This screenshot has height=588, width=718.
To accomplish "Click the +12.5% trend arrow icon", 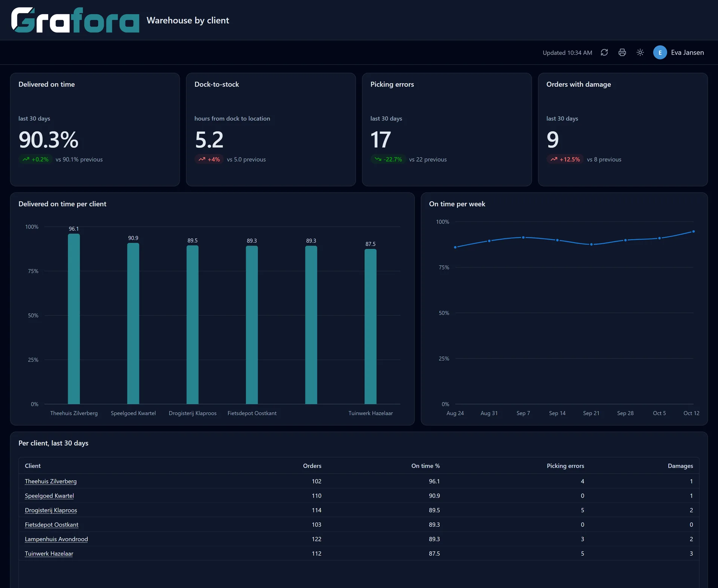I will point(554,159).
